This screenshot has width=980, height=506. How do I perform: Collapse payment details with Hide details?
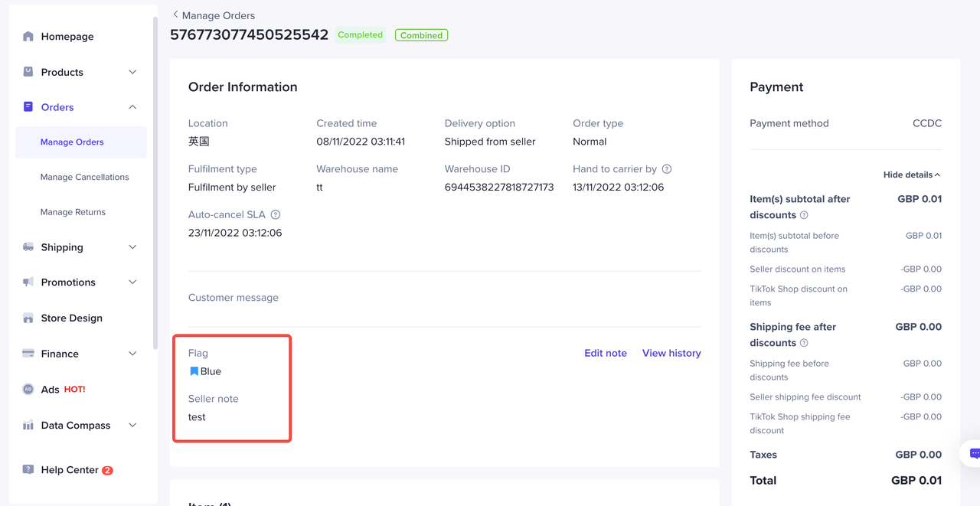click(x=911, y=175)
